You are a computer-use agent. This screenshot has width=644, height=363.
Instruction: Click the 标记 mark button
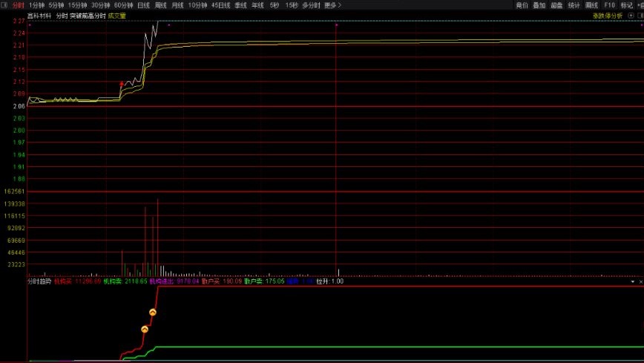point(627,5)
